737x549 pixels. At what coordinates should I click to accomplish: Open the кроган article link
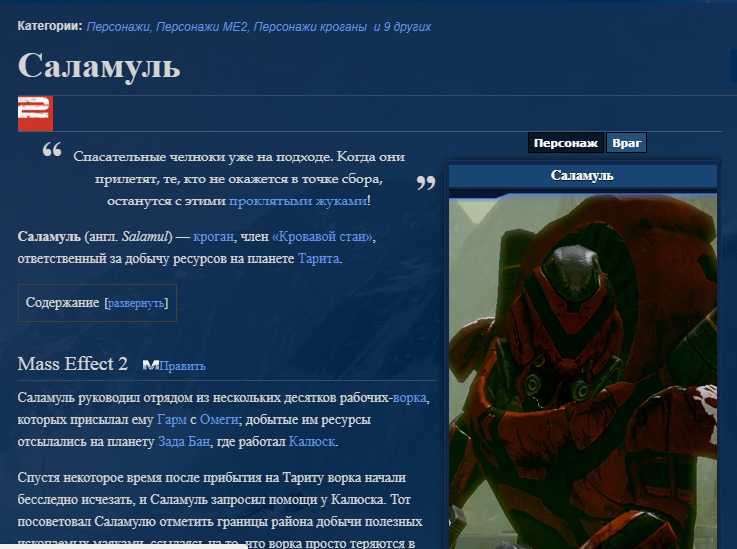tap(213, 236)
